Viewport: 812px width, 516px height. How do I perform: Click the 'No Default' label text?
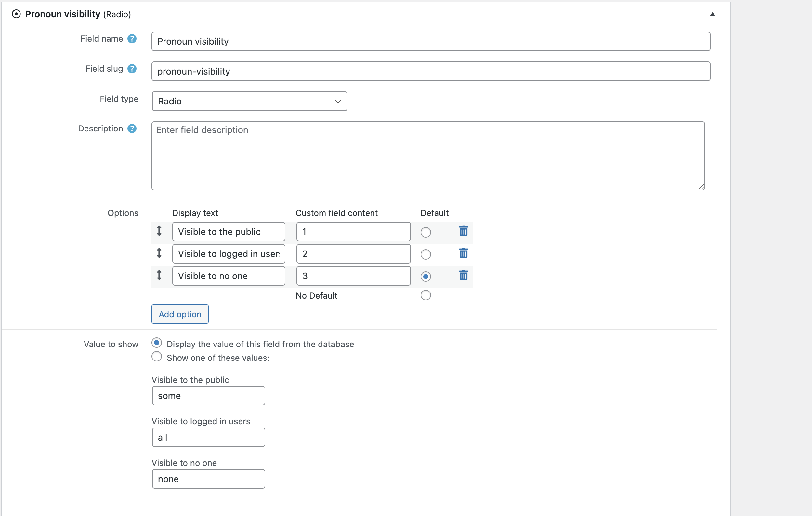point(316,296)
